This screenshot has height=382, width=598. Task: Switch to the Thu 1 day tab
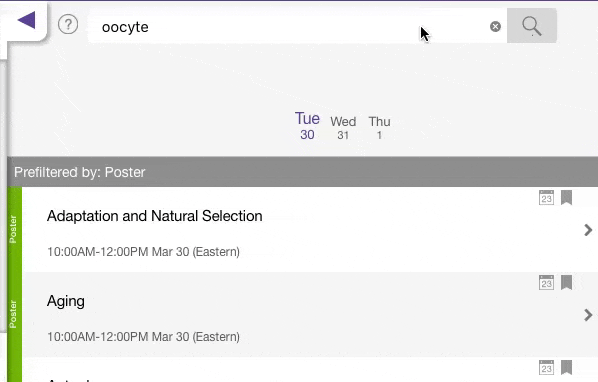coord(379,128)
